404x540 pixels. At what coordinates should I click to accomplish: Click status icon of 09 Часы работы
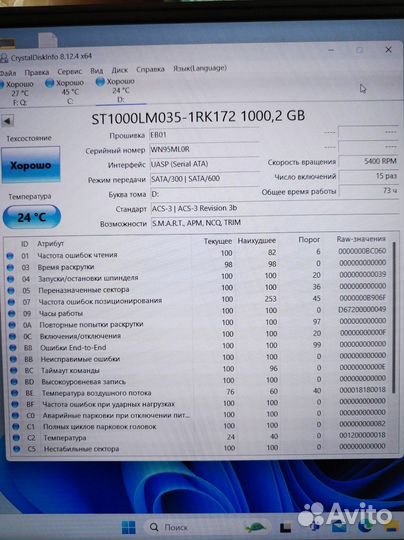[x=12, y=314]
